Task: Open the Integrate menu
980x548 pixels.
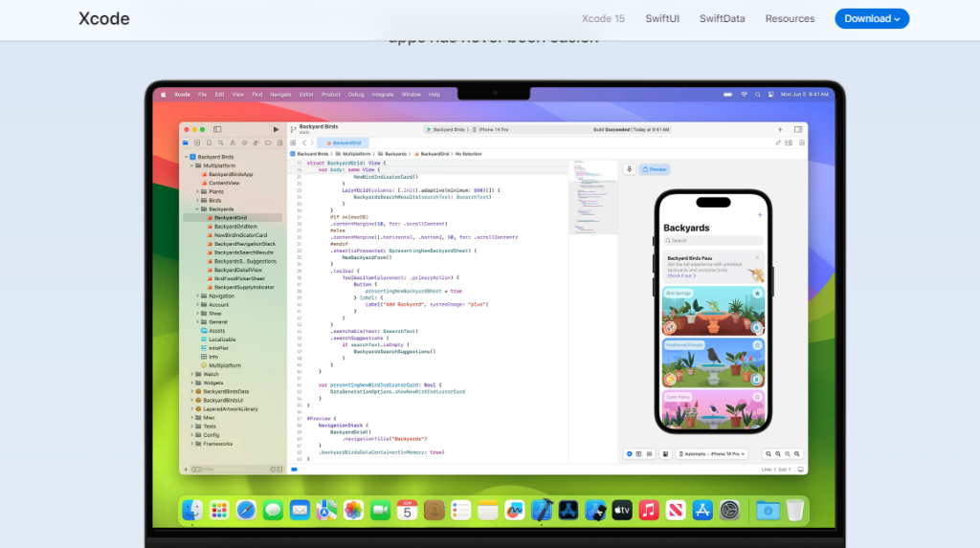Action: [x=383, y=95]
